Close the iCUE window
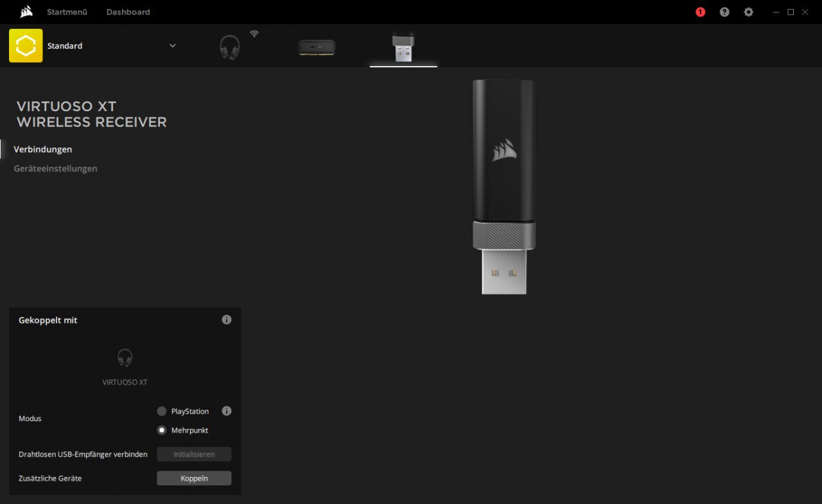Screen dimensions: 822x504 [805, 12]
